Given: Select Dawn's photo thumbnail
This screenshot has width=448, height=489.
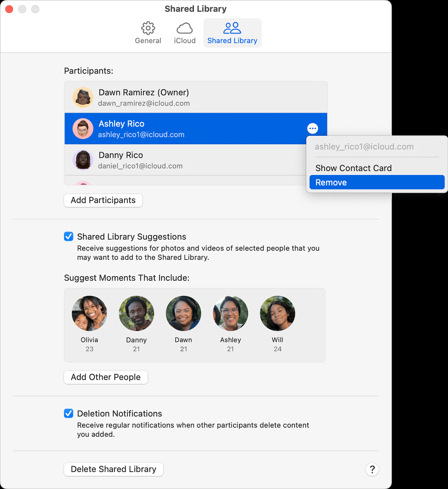Looking at the screenshot, I should pyautogui.click(x=183, y=313).
